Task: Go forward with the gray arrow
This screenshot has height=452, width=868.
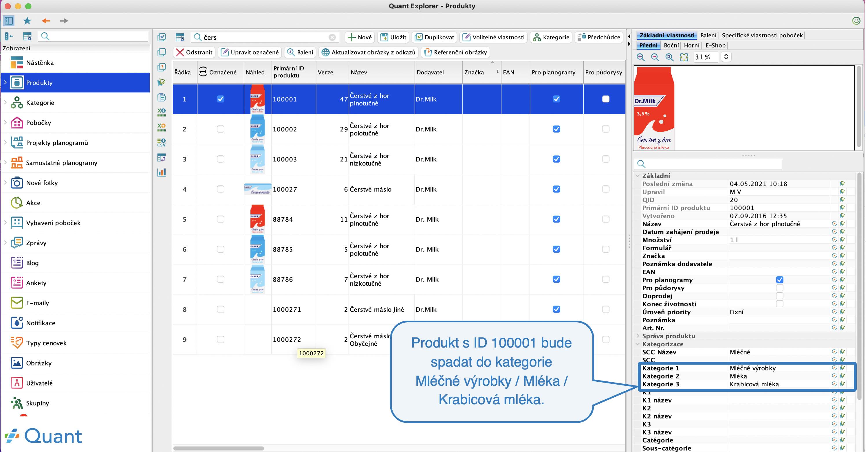Action: pyautogui.click(x=64, y=21)
